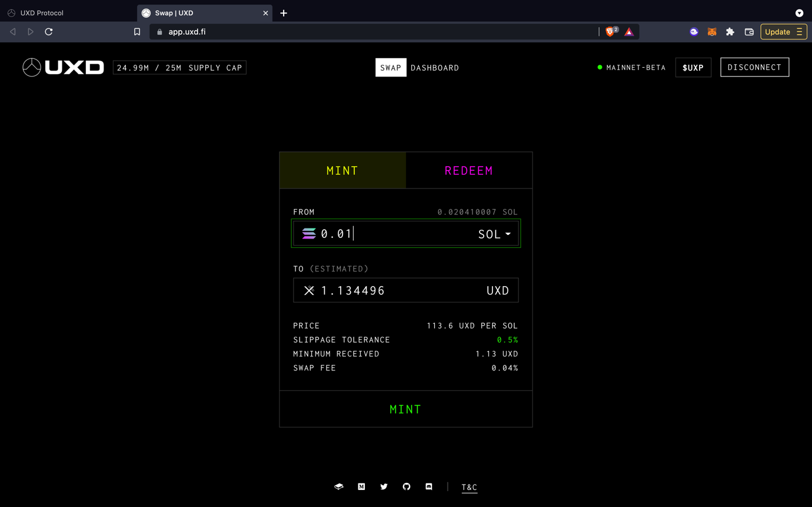812x507 pixels.
Task: Click the From amount input field
Action: (406, 234)
